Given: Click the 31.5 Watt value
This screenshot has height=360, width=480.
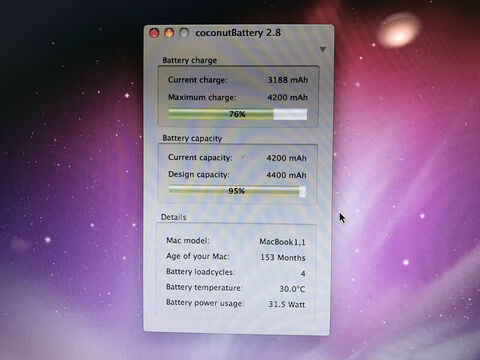Looking at the screenshot, I should (287, 304).
